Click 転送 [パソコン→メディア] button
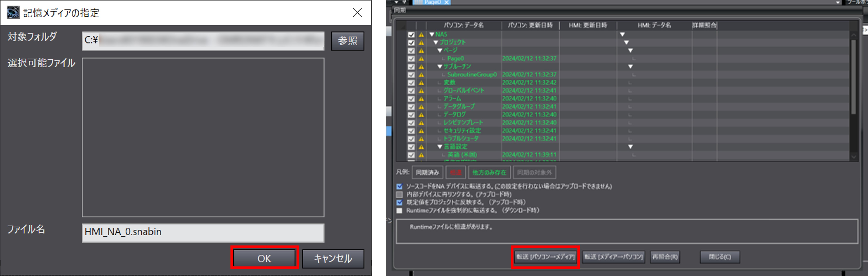The height and width of the screenshot is (276, 868). pyautogui.click(x=545, y=257)
